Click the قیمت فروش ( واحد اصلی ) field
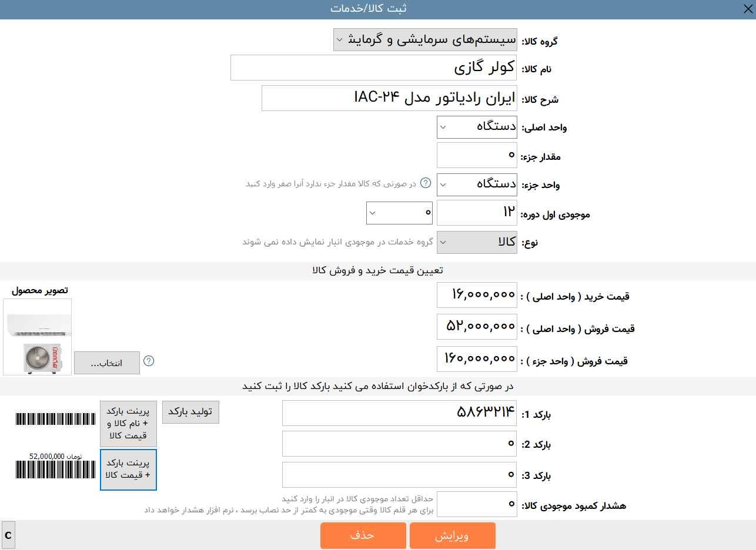Screen dimensions: 756x550 point(477,327)
